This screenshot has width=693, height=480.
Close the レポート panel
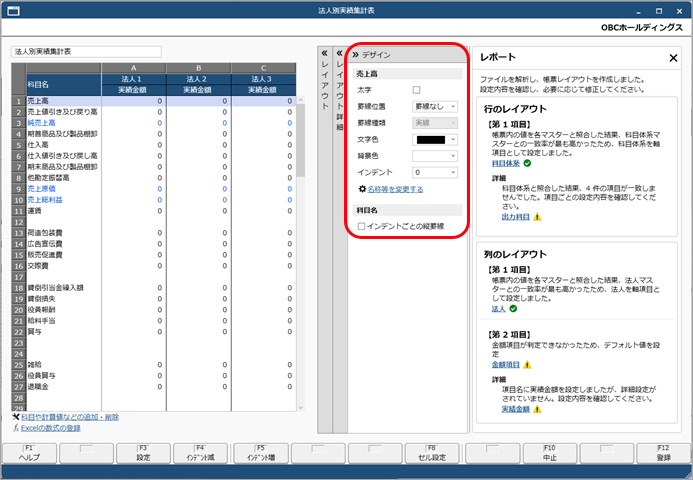click(673, 58)
